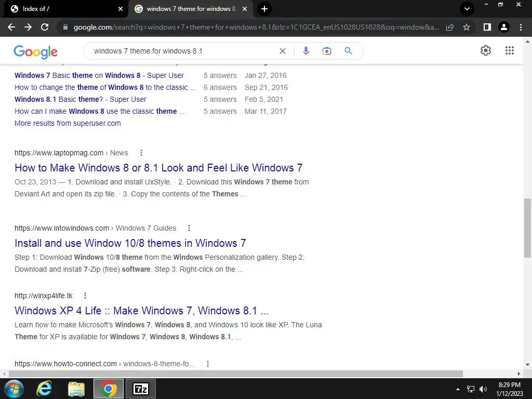This screenshot has width=532, height=399.
Task: Click the howto-connect.com URL breadcrumb
Action: coord(104,364)
